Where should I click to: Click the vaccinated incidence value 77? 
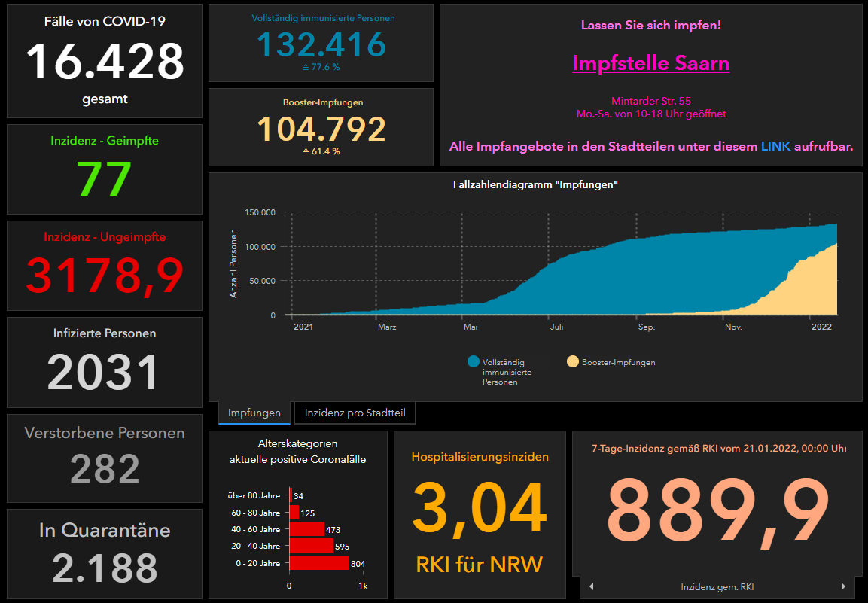105,179
